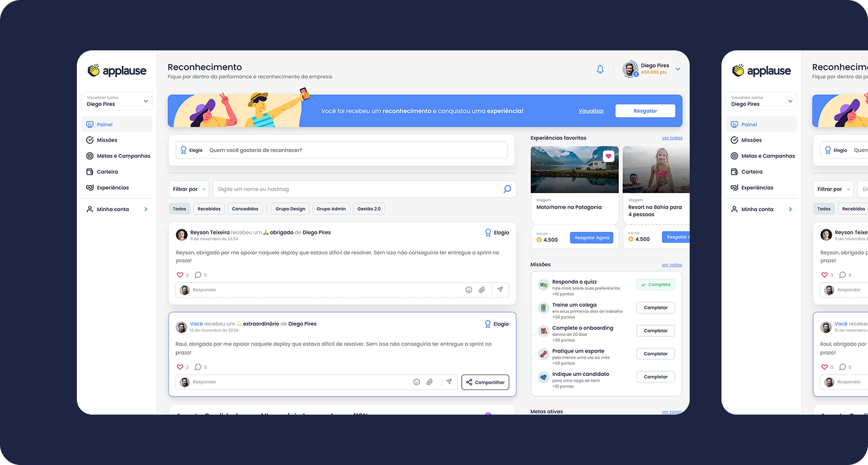Select the Recebidos filter tab
868x465 pixels.
pos(209,209)
